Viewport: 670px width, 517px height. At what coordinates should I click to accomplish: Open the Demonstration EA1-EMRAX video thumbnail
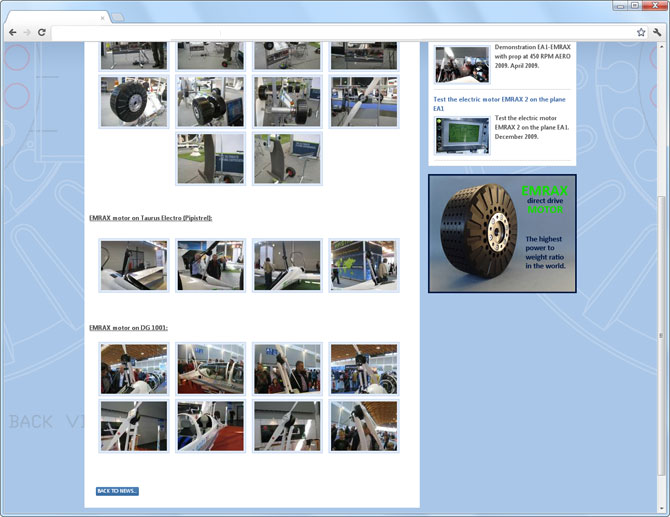coord(462,65)
